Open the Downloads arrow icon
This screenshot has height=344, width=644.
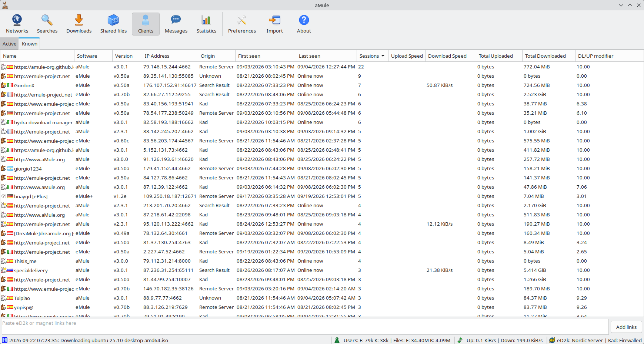79,20
